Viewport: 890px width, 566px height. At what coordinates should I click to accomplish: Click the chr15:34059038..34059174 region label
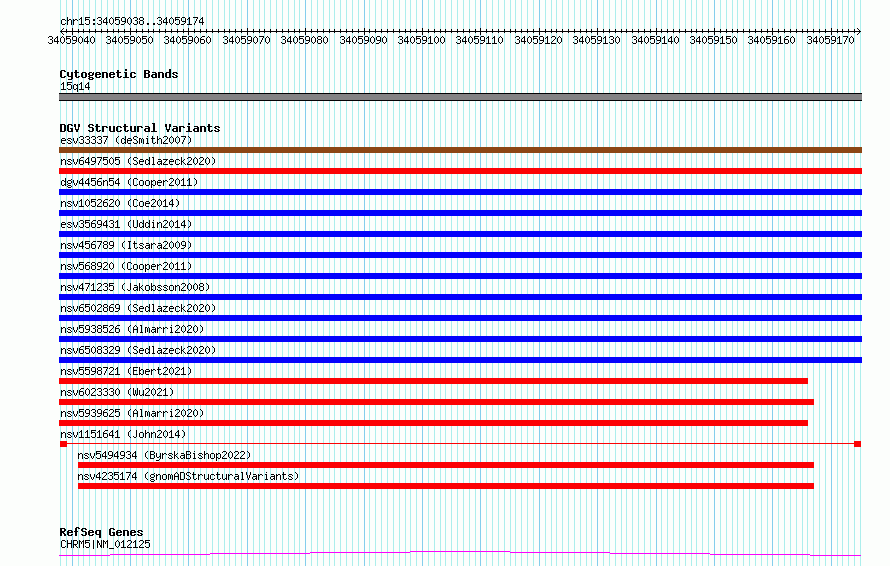point(132,21)
